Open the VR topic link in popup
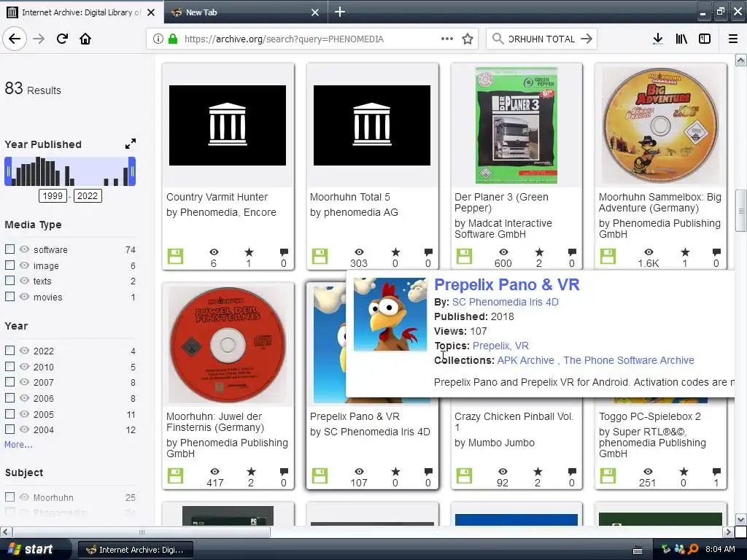Viewport: 747px width, 560px height. 522,346
